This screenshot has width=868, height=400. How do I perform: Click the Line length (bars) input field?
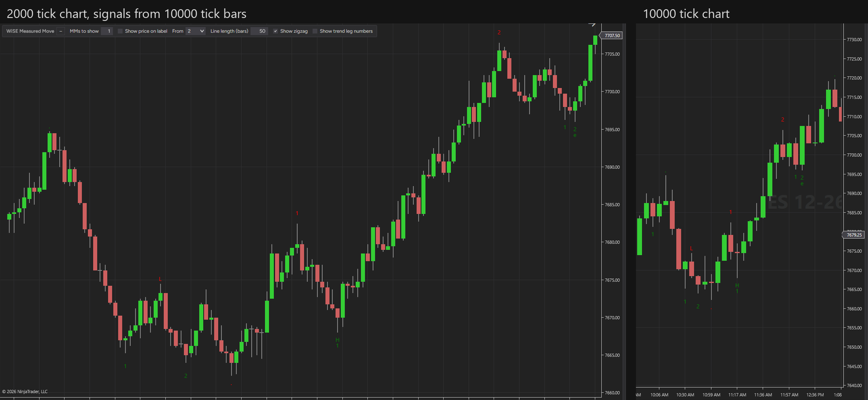click(x=259, y=31)
